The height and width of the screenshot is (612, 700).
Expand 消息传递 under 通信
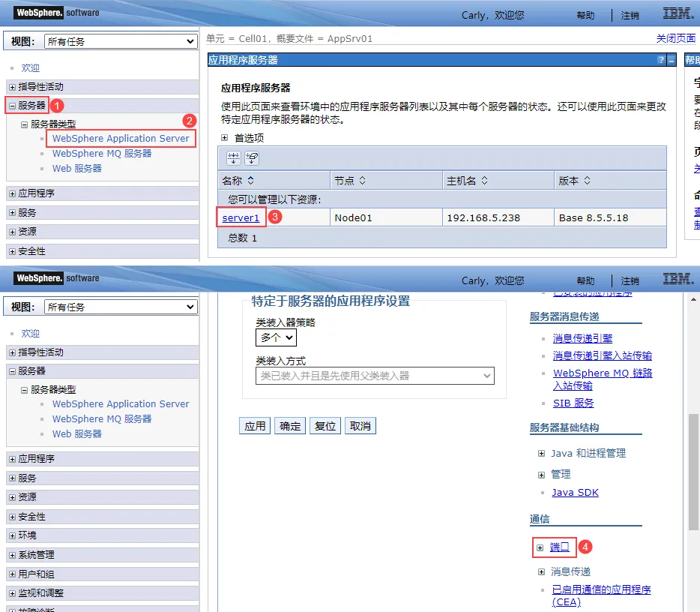tap(542, 571)
